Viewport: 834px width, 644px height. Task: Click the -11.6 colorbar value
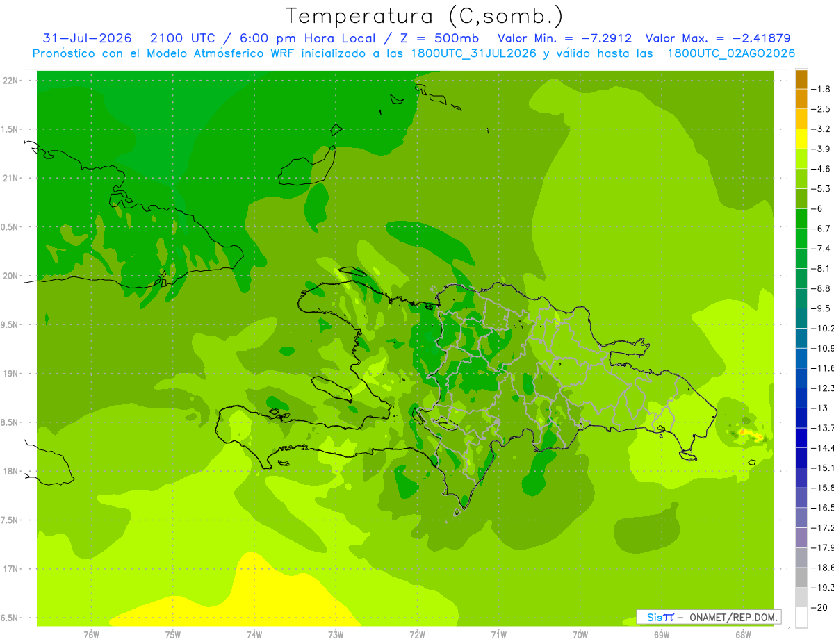822,368
